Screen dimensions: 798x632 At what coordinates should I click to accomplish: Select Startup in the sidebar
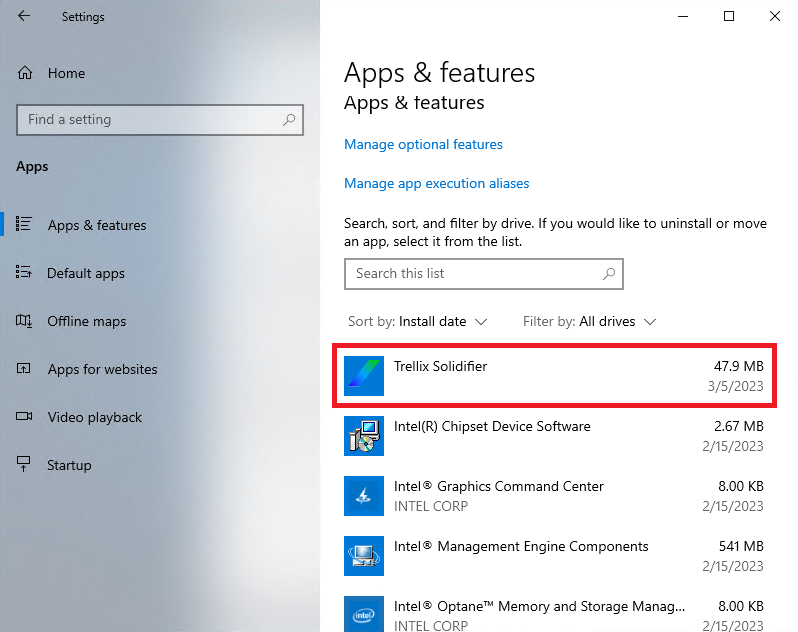[x=69, y=465]
